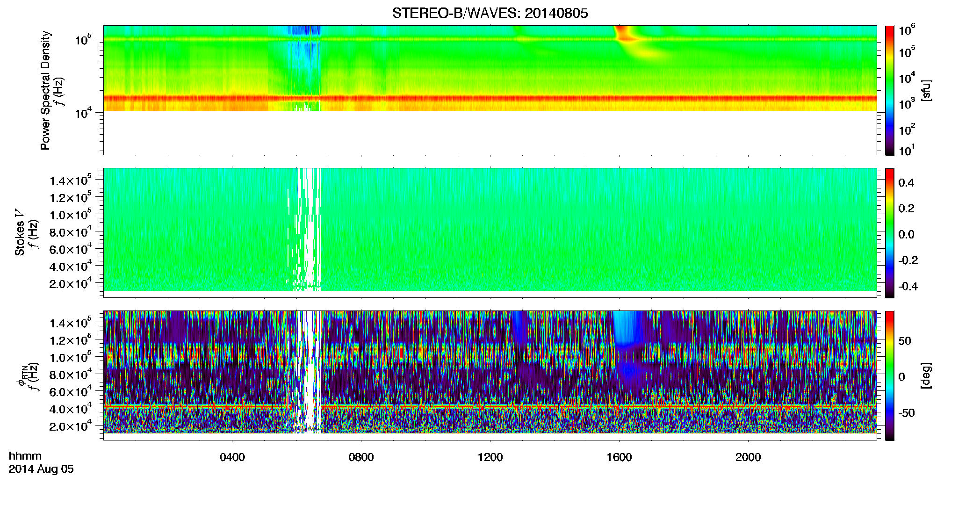
Task: Click the 1.2×10^5 tick on the φRTN panel
Action: [x=70, y=340]
